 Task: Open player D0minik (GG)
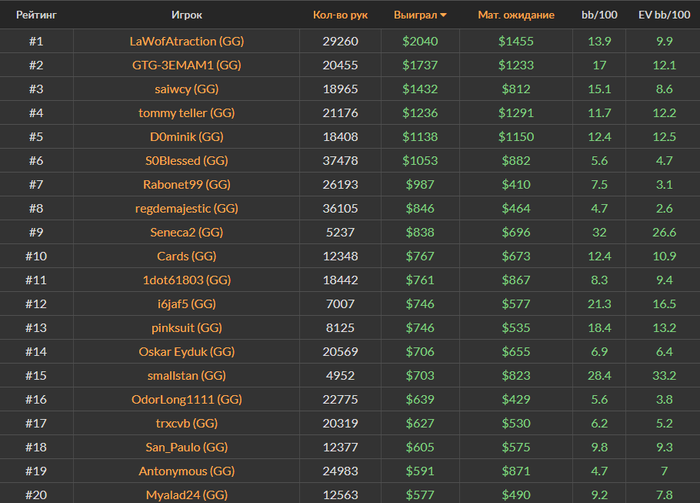pyautogui.click(x=187, y=137)
